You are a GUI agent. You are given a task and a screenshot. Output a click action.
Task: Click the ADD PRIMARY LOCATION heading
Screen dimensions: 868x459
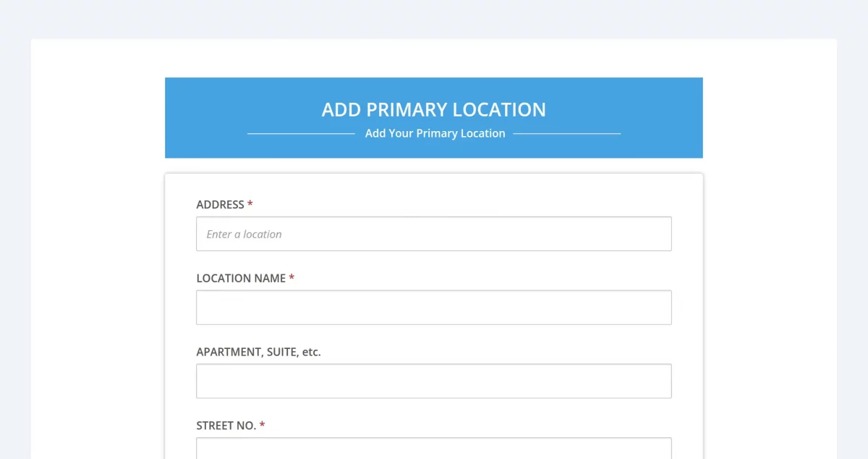(x=434, y=109)
